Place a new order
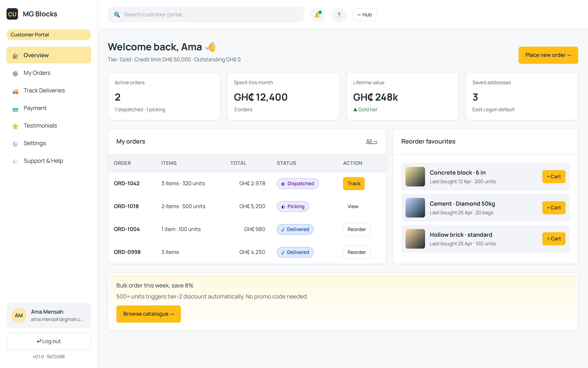Image resolution: width=588 pixels, height=368 pixels. 548,55
